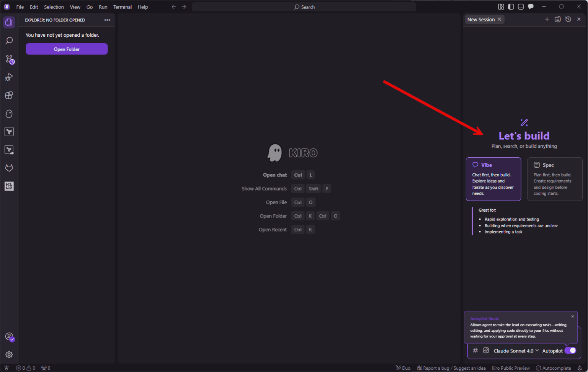Image resolution: width=588 pixels, height=372 pixels.
Task: Click Report a bug / Suggest an idea
Action: point(451,368)
